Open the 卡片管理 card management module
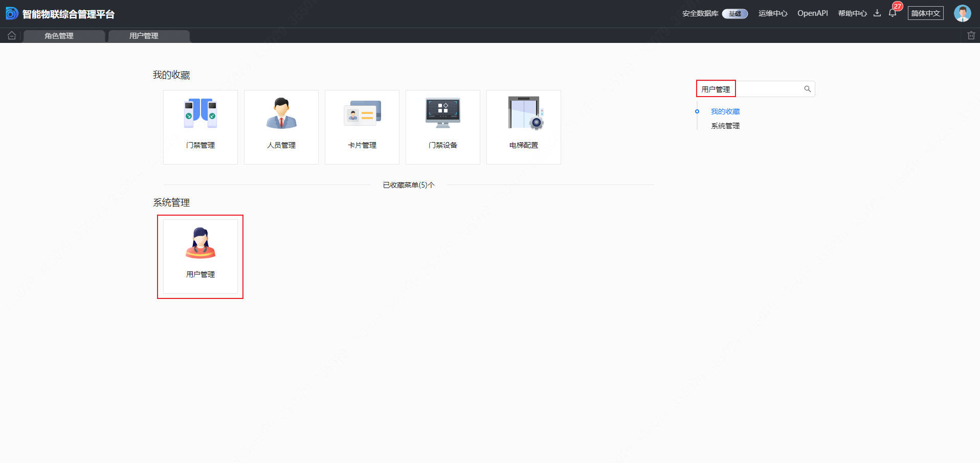This screenshot has width=980, height=463. pyautogui.click(x=362, y=127)
